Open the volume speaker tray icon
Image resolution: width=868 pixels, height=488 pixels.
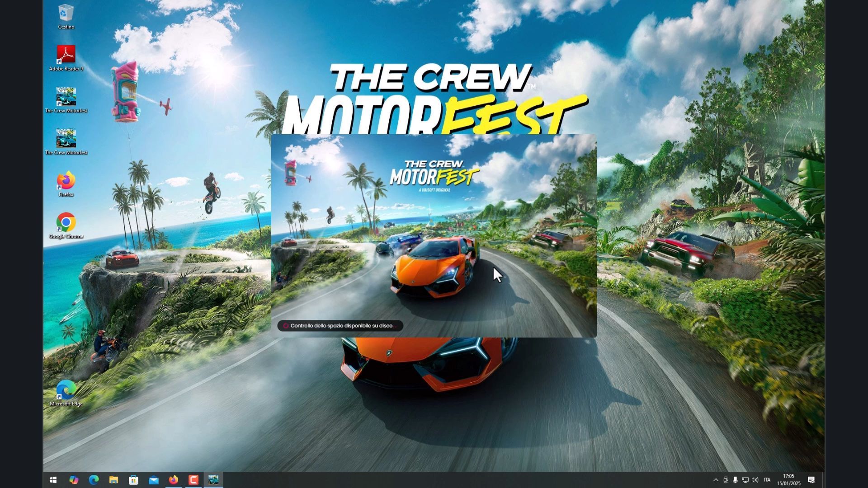pyautogui.click(x=755, y=480)
